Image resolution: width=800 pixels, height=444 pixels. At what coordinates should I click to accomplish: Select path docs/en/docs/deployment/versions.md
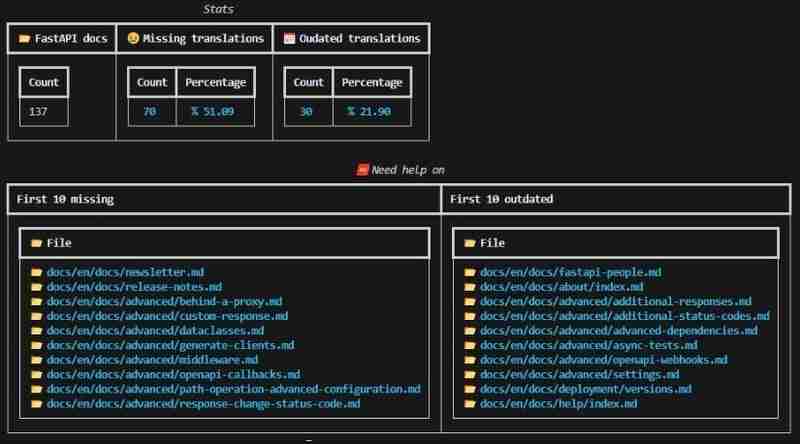click(586, 389)
